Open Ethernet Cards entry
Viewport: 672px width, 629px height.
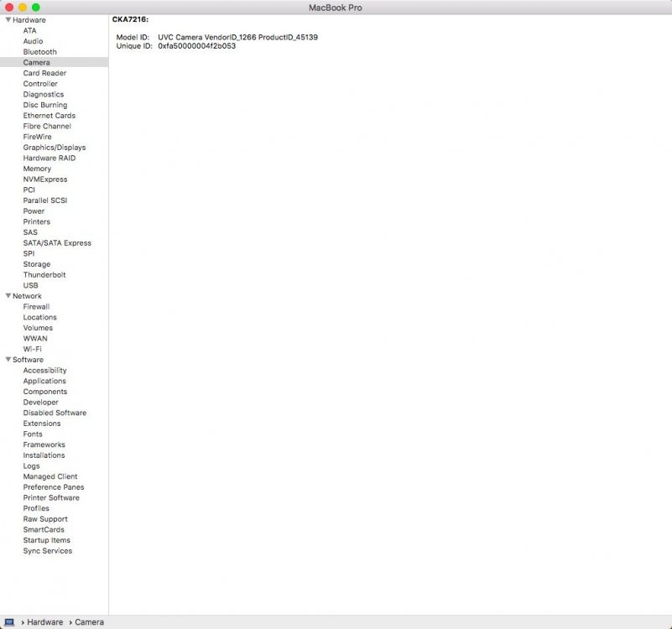tap(49, 116)
